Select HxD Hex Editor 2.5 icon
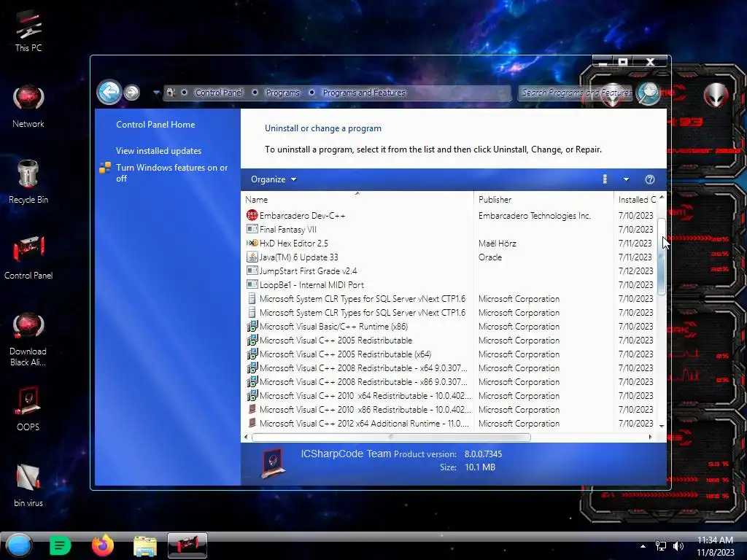This screenshot has width=747, height=560. coord(252,243)
